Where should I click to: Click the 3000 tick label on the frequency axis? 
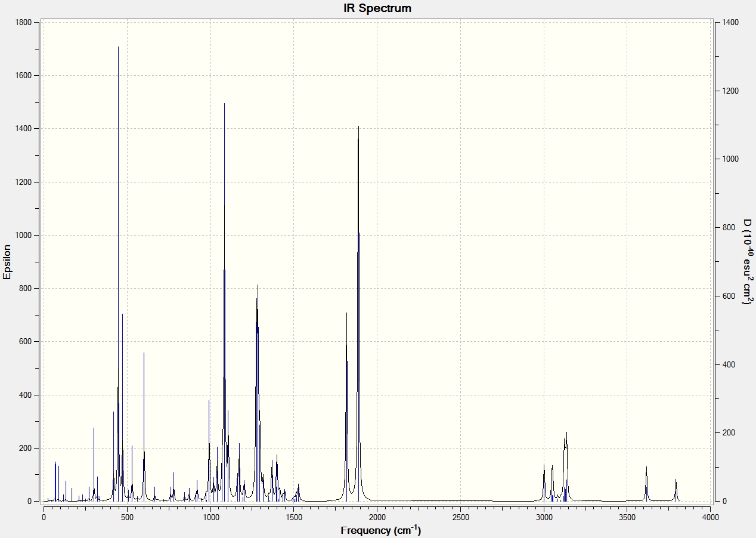(544, 517)
